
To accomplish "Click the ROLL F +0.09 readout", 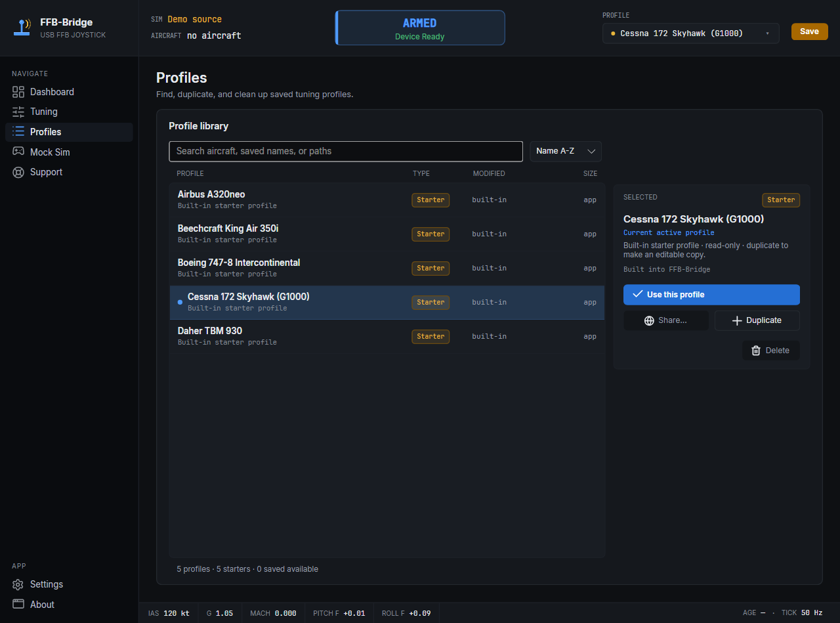I will pyautogui.click(x=406, y=613).
